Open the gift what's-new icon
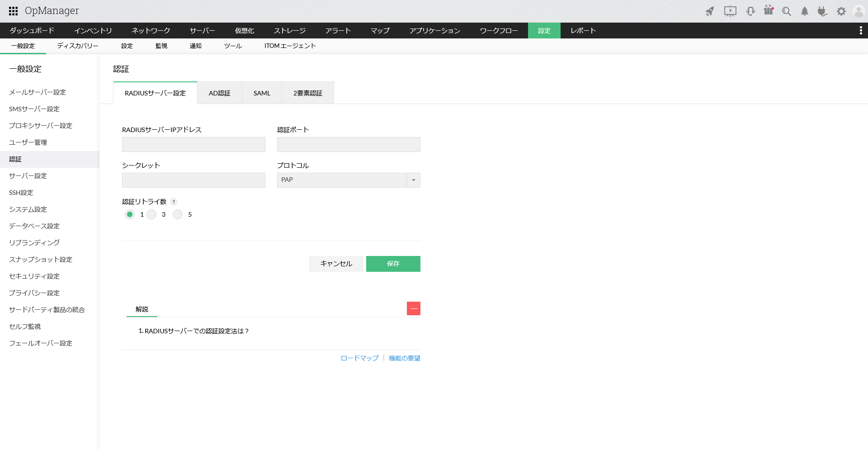868x450 pixels. pos(769,10)
